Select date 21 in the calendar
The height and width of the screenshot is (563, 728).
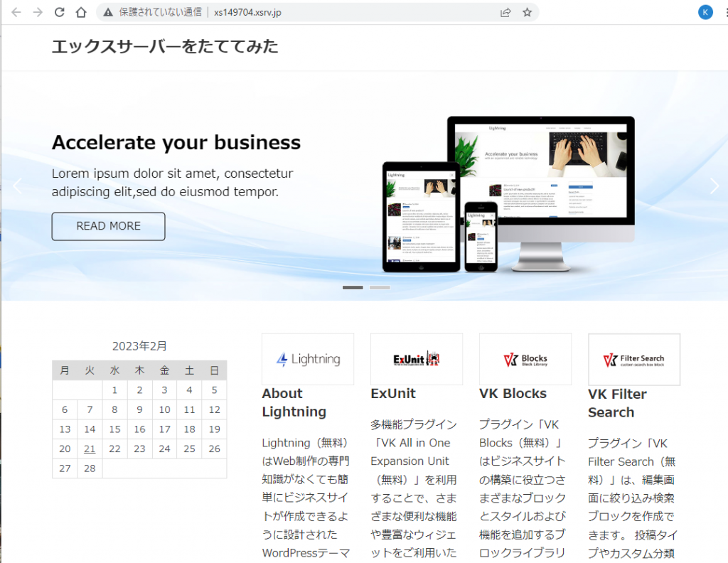[90, 449]
